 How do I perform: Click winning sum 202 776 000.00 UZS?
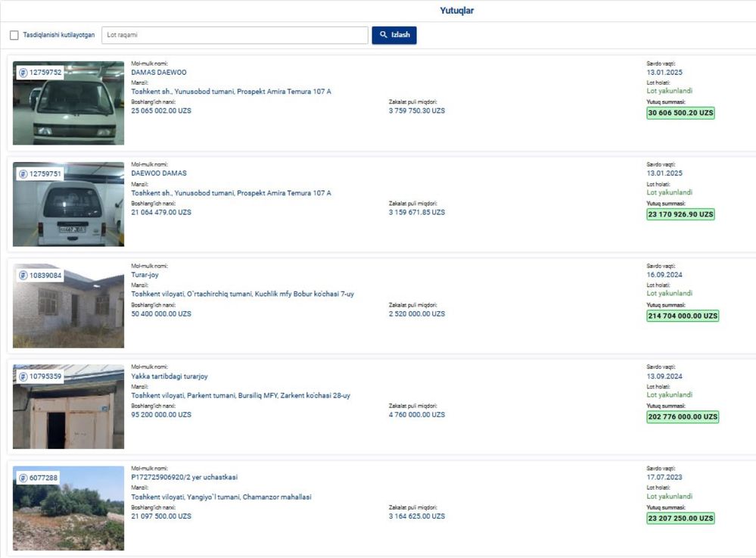click(683, 416)
